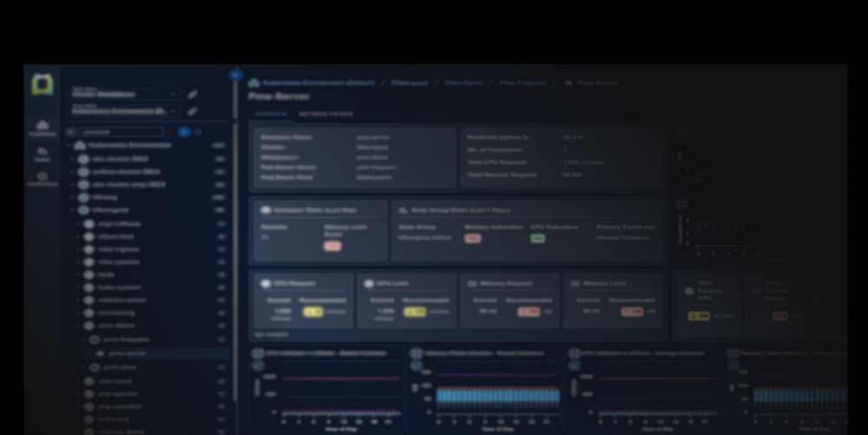Viewport: 868px width, 435px height.
Task: Select the Overview tab
Action: (x=269, y=114)
